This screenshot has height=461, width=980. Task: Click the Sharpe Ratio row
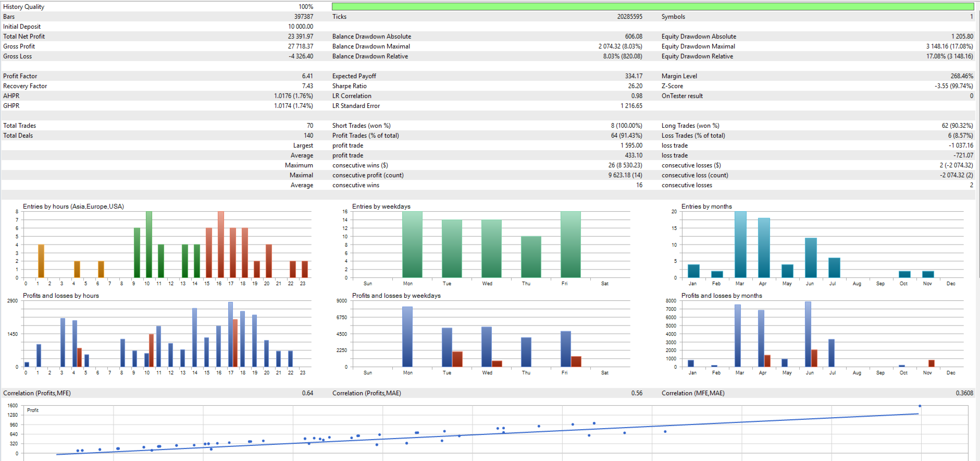pyautogui.click(x=487, y=86)
